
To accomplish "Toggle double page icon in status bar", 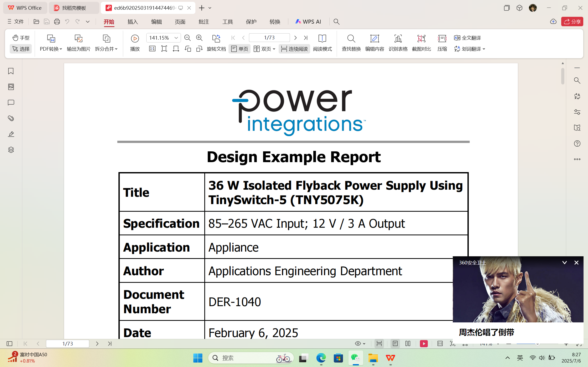I will tap(408, 343).
